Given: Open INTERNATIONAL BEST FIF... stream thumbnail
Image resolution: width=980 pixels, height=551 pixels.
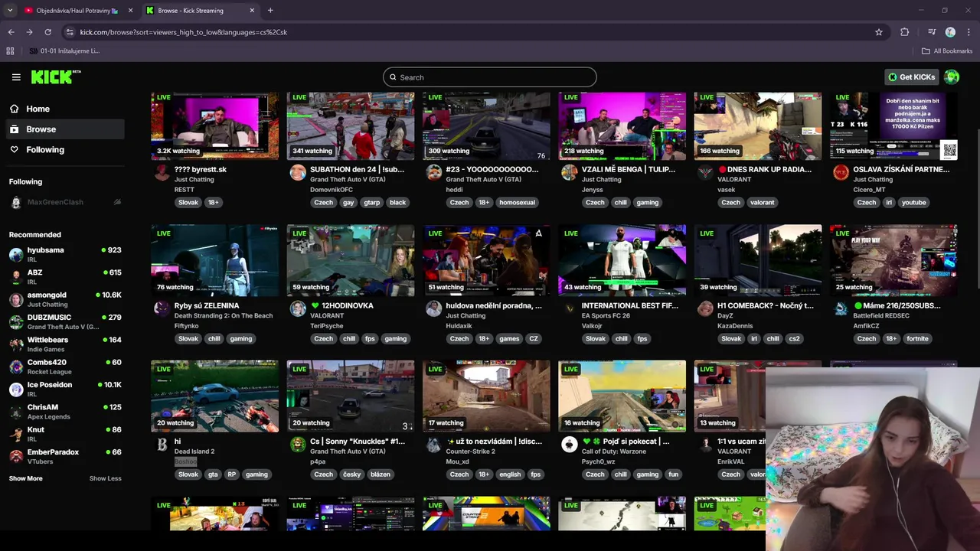Looking at the screenshot, I should tap(622, 261).
